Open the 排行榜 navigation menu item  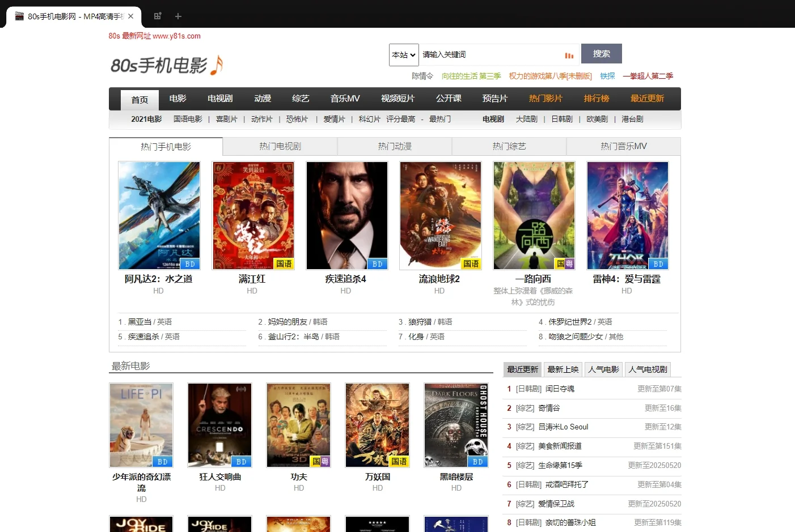596,98
